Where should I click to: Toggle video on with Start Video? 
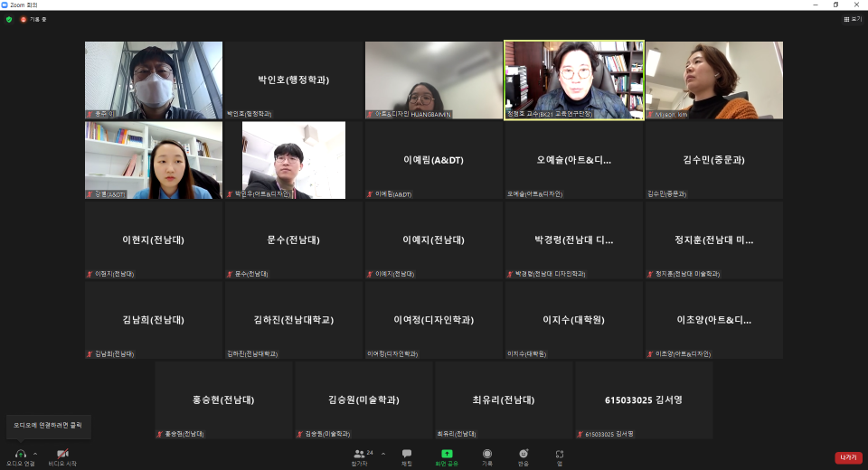[x=62, y=455]
